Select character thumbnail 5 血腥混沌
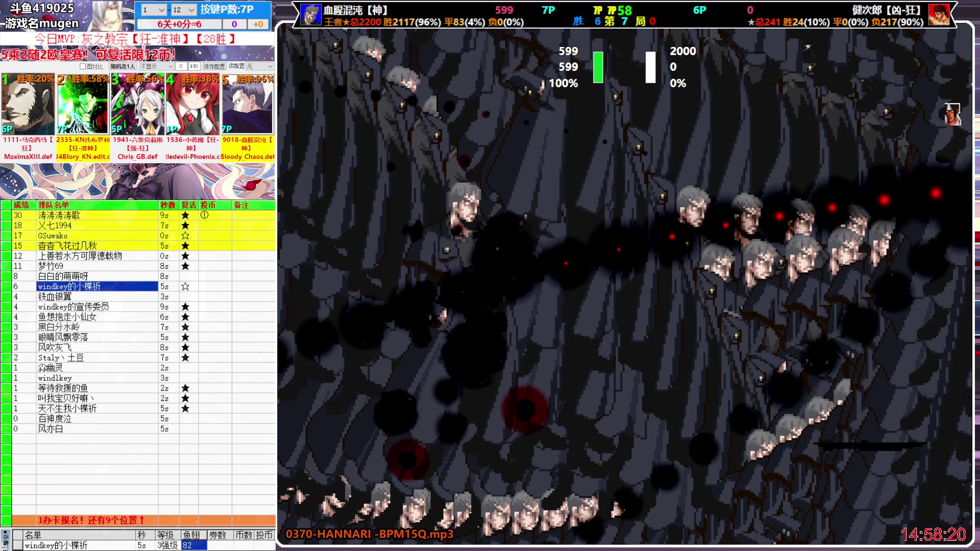980x551 pixels. (x=248, y=105)
